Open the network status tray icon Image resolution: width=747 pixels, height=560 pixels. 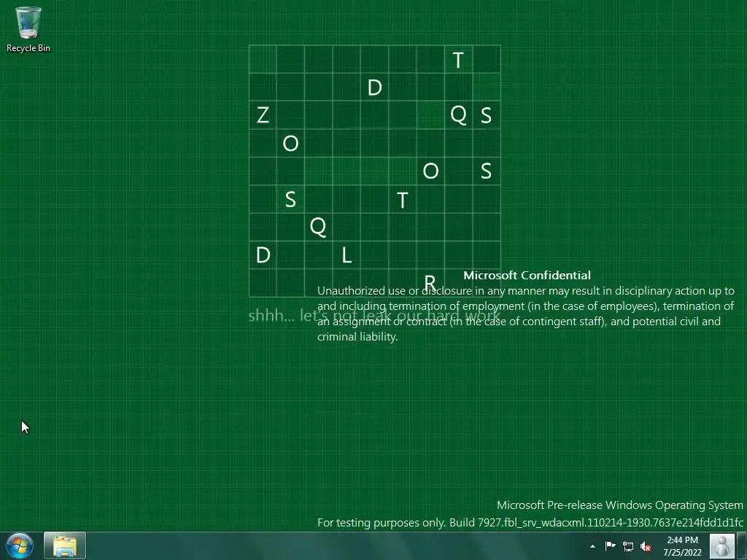(628, 546)
